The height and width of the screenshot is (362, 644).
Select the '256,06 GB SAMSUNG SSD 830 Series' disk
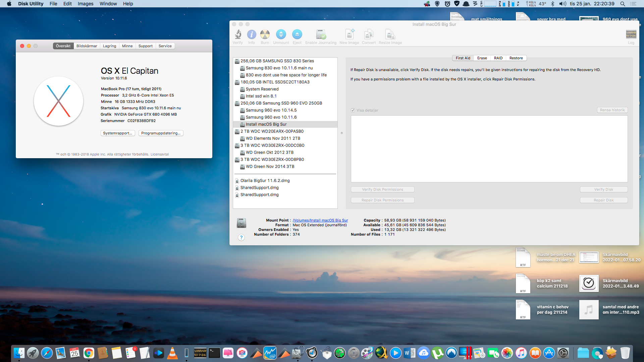[x=285, y=61]
